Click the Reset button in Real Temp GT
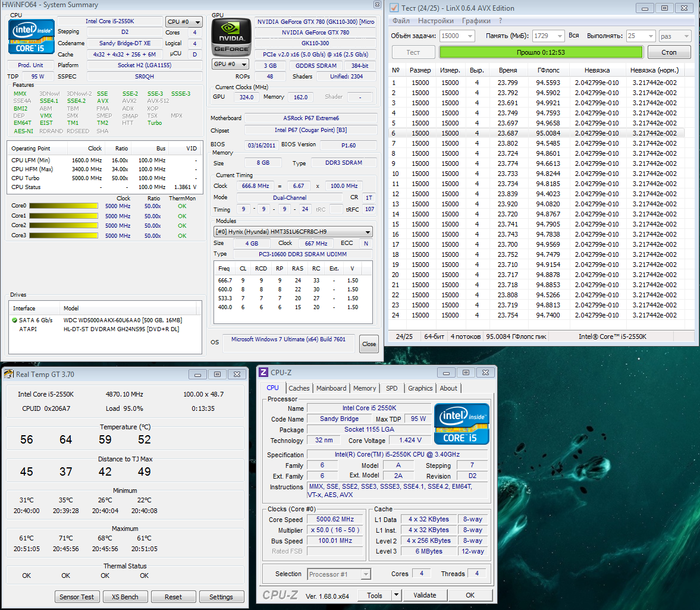The height and width of the screenshot is (610, 700). [173, 596]
